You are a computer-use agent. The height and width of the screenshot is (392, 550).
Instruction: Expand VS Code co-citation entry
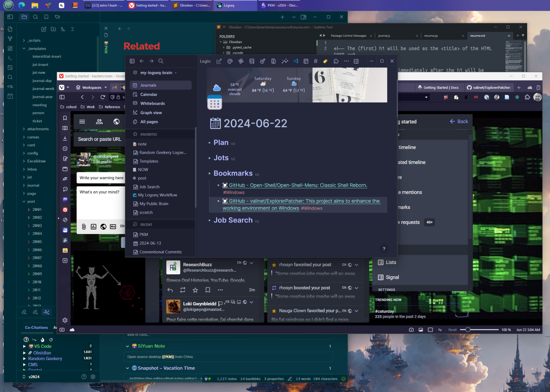coord(24,346)
